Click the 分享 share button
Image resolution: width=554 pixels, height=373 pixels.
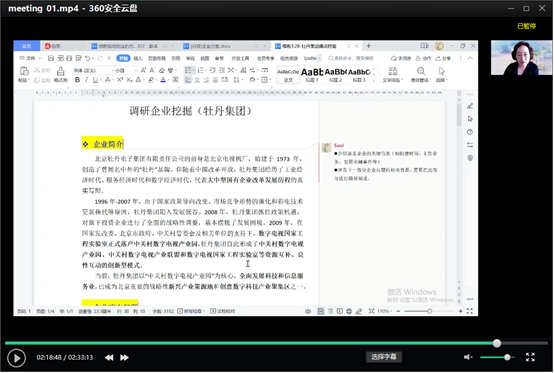click(443, 58)
